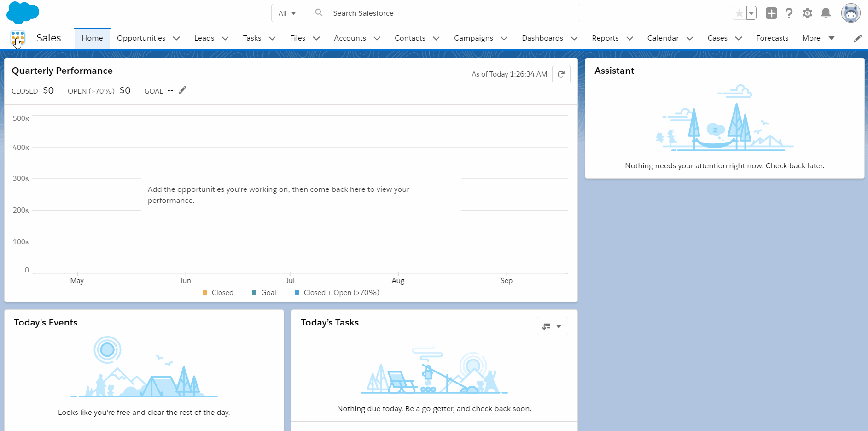Viewport: 868px width, 431px height.
Task: Expand the favorites list dropdown arrow
Action: coord(751,13)
